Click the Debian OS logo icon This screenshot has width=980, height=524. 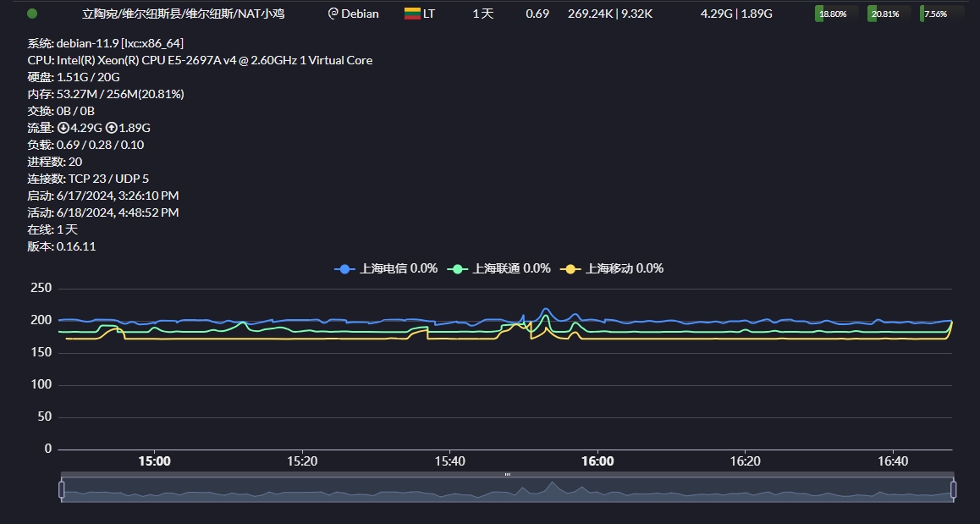(x=333, y=14)
